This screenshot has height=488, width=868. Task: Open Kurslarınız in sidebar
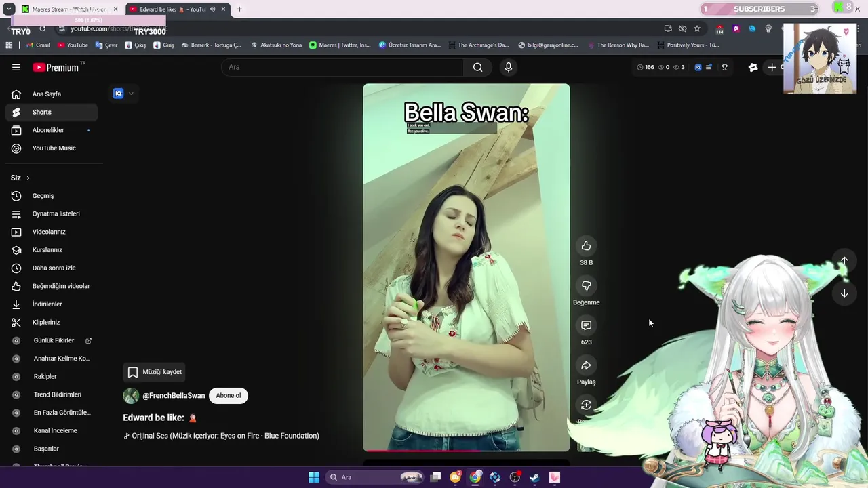52,250
